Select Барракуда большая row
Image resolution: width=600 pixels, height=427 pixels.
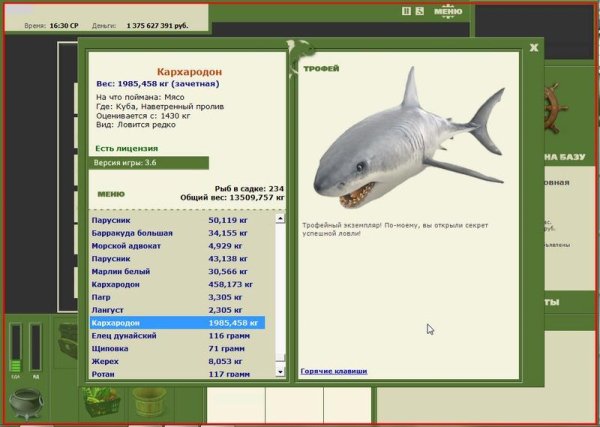pyautogui.click(x=177, y=233)
